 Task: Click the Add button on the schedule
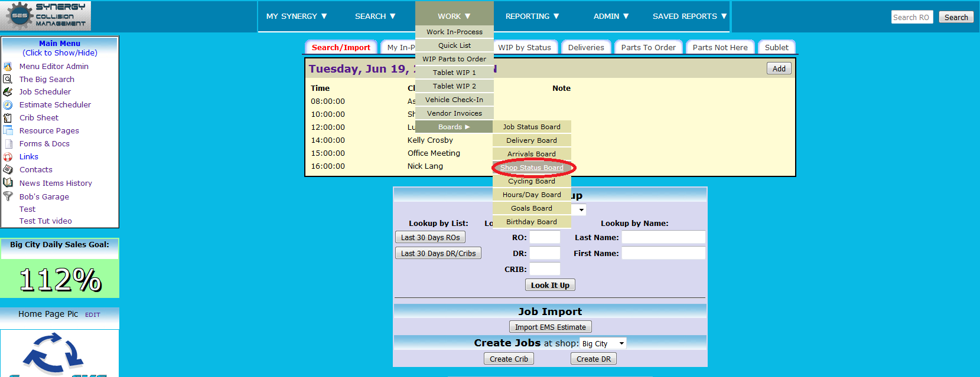coord(779,68)
